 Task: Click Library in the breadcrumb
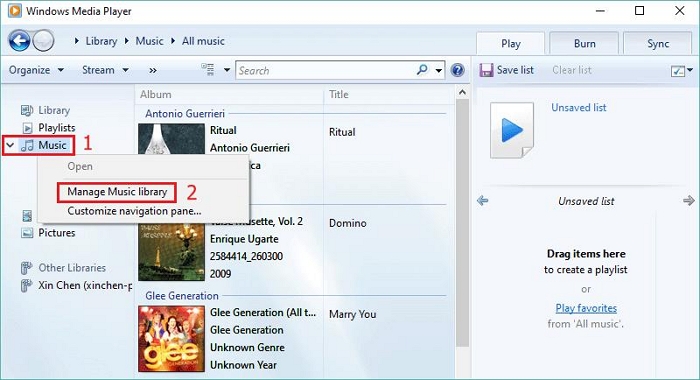pos(101,41)
